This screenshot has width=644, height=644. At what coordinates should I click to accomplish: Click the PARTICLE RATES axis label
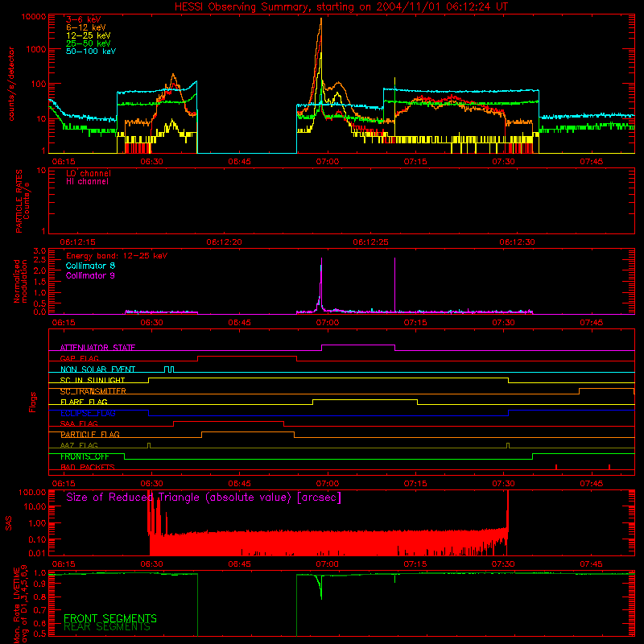(19, 201)
